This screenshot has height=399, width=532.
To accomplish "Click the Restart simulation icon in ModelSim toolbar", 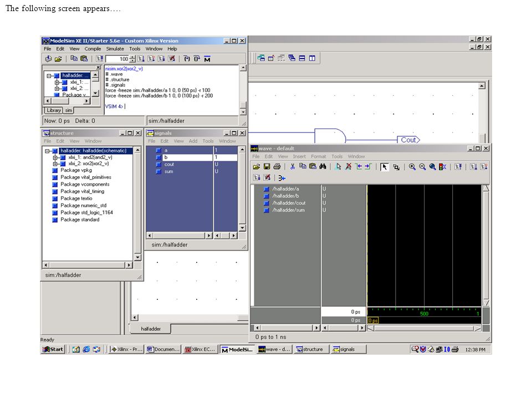I will click(x=99, y=59).
